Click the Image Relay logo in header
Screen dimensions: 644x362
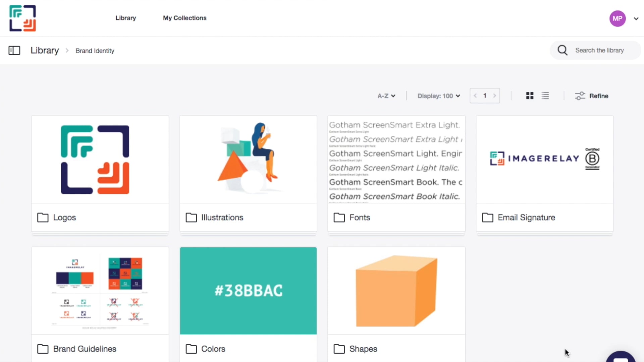22,18
